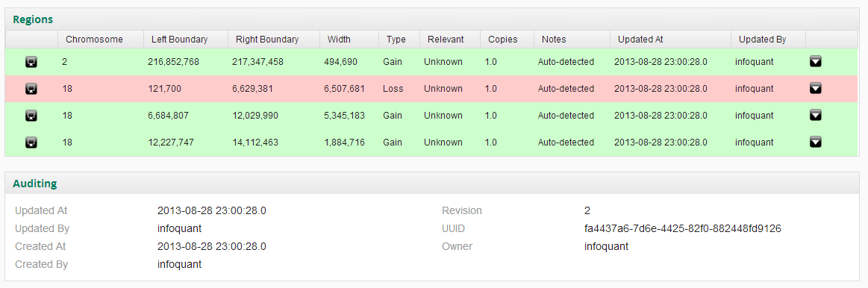The width and height of the screenshot is (868, 288).
Task: Click right boundary value 217,347,458
Action: click(x=257, y=61)
